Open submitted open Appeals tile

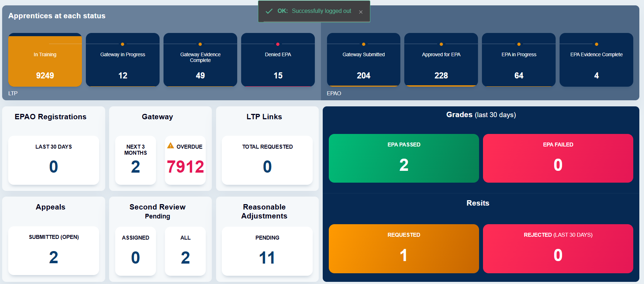click(54, 251)
